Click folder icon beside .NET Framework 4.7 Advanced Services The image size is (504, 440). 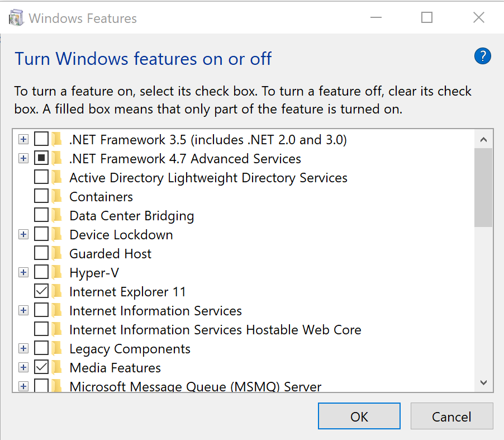(57, 158)
